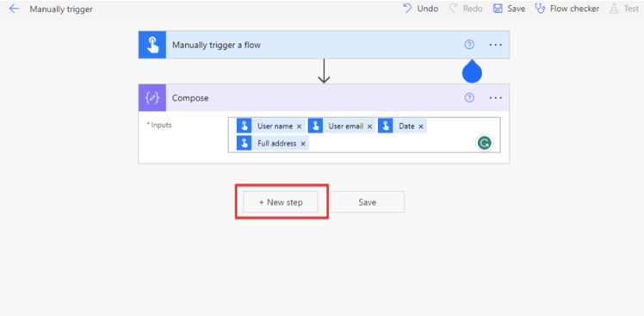Remove the Full address token

click(303, 144)
